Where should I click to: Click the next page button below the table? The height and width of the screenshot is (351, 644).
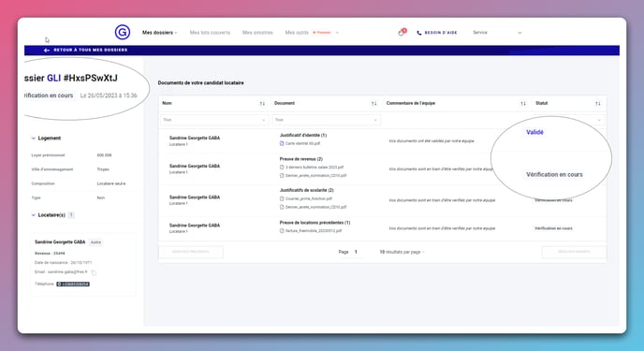point(574,252)
